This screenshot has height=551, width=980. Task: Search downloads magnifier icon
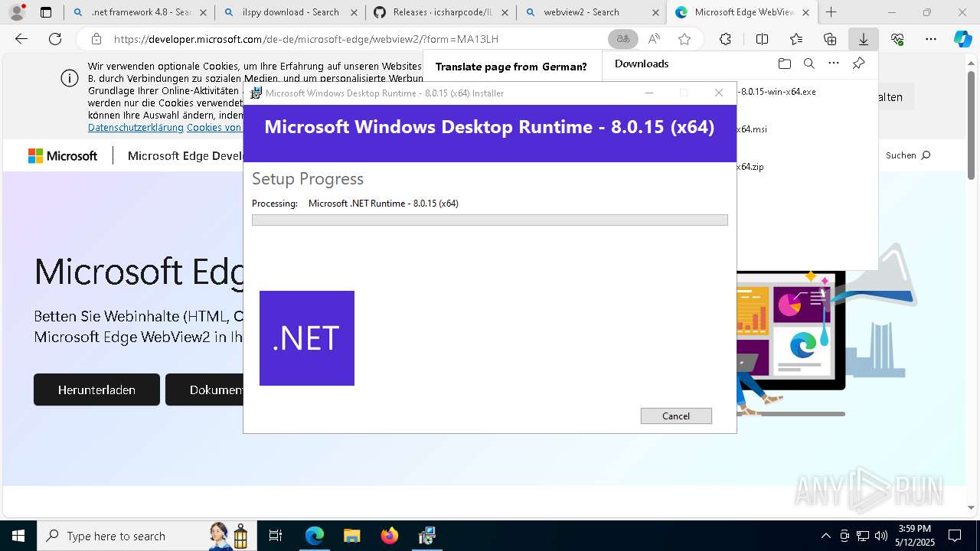click(x=808, y=64)
